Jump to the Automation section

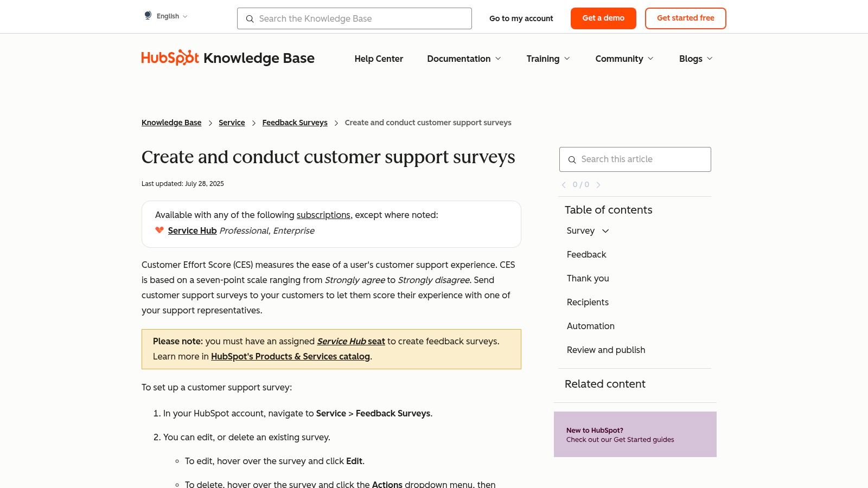pos(590,326)
